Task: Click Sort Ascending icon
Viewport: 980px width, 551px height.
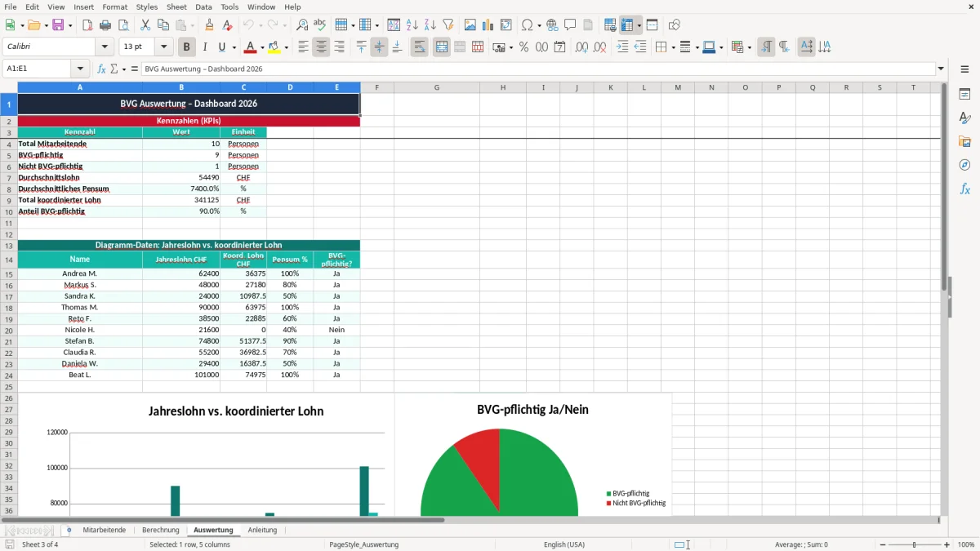Action: 412,25
